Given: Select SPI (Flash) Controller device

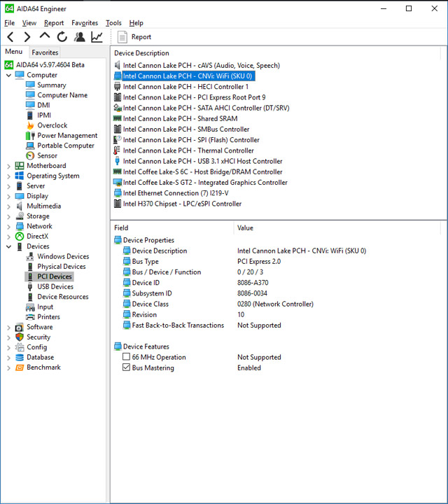Looking at the screenshot, I should click(x=191, y=140).
